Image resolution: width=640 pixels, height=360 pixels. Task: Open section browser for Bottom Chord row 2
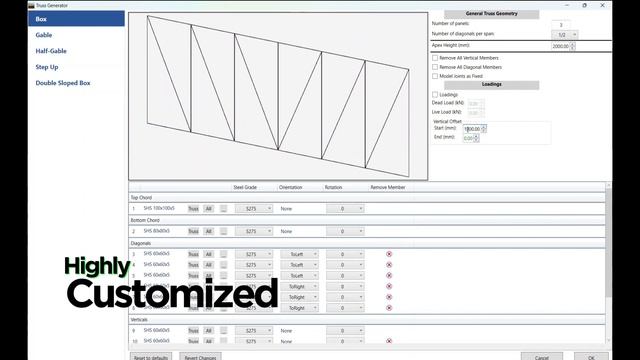point(223,231)
